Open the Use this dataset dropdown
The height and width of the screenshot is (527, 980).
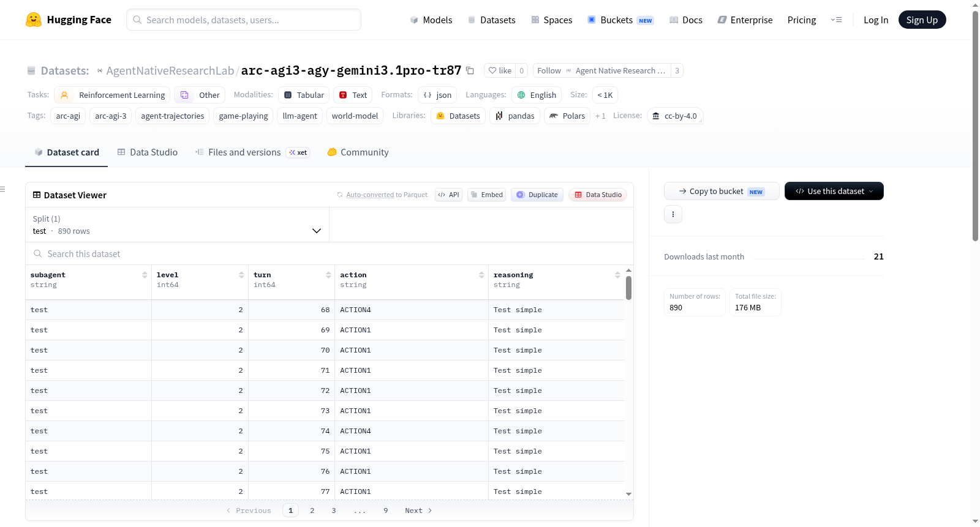(834, 191)
